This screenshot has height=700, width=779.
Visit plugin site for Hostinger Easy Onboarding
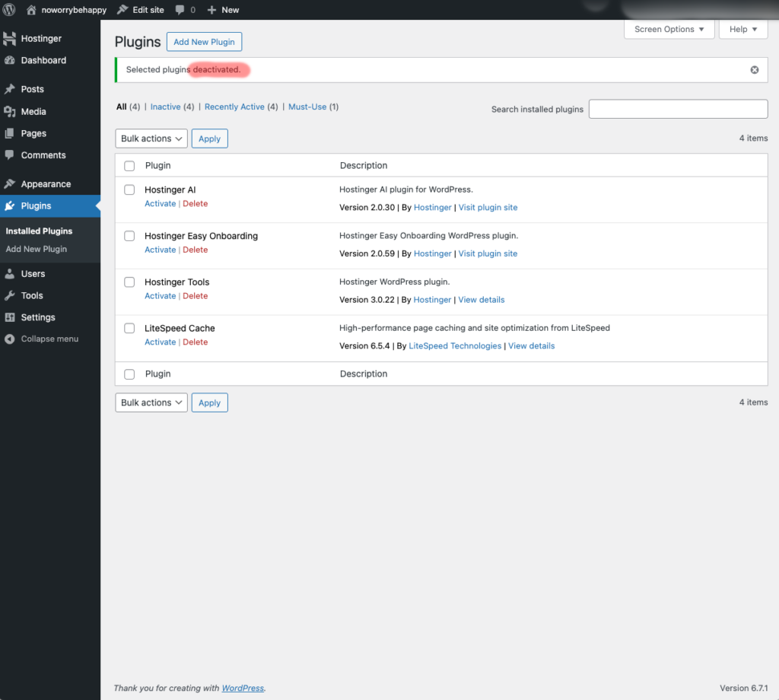(488, 253)
